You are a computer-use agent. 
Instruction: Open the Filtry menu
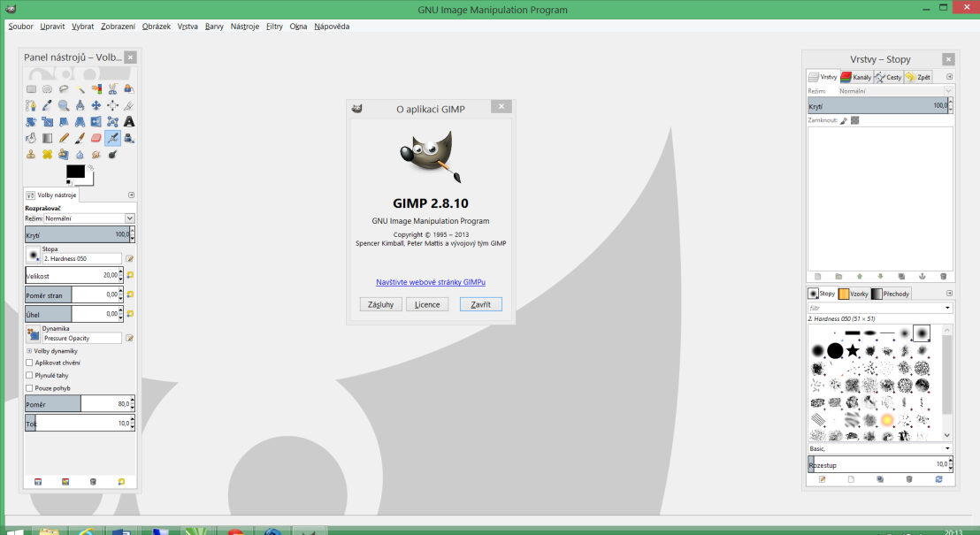pos(274,27)
